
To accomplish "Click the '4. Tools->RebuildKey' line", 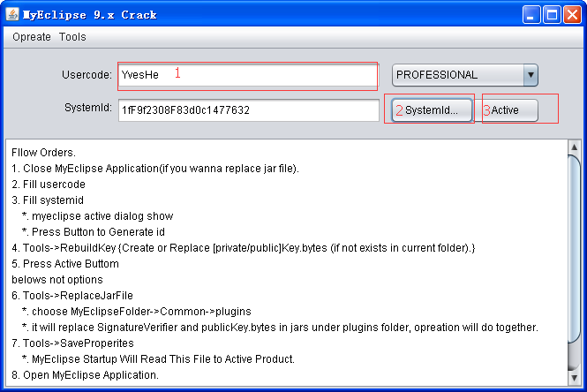I will click(244, 248).
